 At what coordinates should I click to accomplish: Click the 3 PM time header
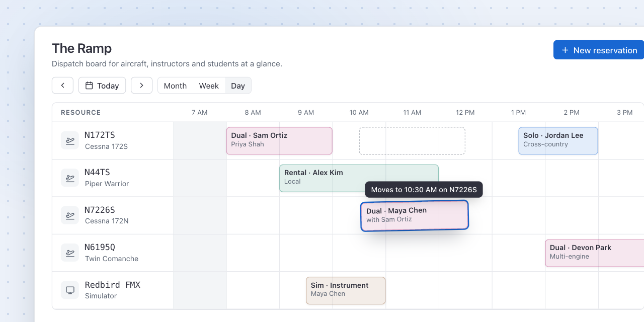coord(624,113)
